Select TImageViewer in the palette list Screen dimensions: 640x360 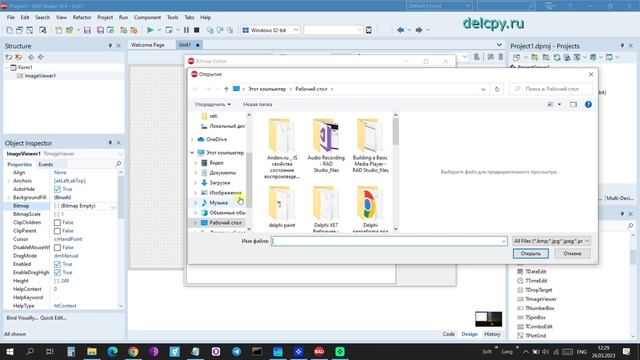point(541,299)
